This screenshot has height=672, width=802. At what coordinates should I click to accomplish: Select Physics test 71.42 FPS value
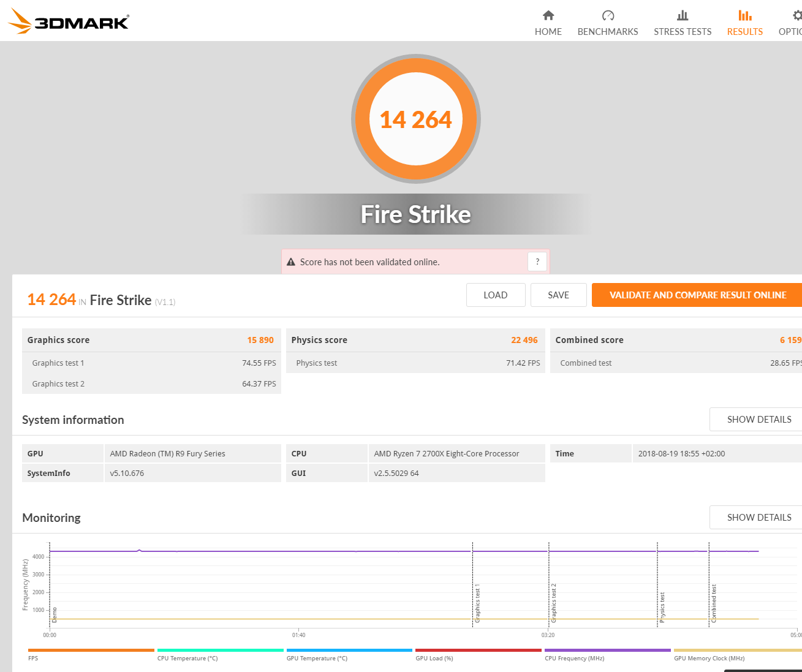pos(523,363)
